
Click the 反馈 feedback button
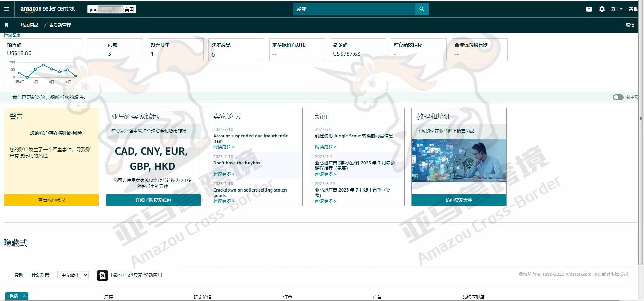(14, 296)
